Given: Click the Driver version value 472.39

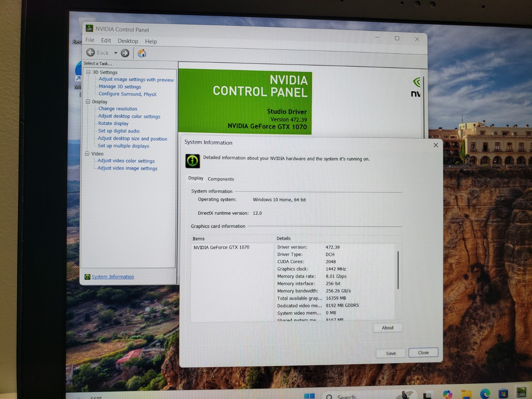Looking at the screenshot, I should pyautogui.click(x=332, y=247).
